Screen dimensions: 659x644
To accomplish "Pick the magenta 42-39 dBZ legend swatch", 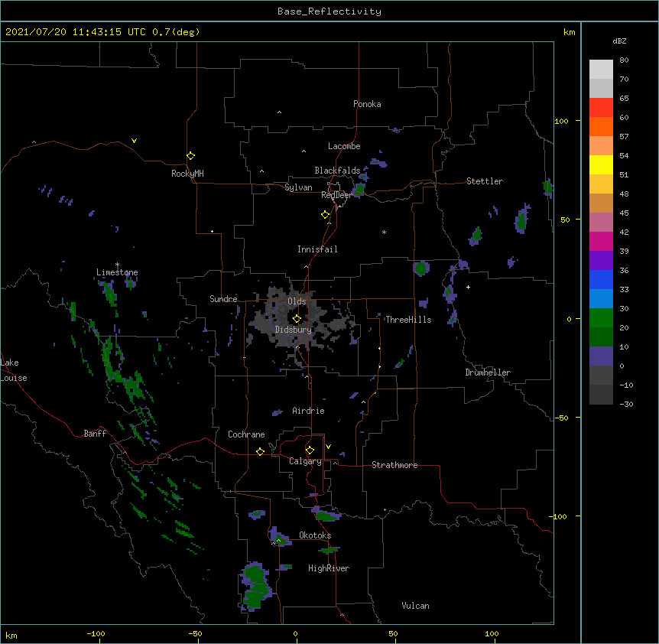I will pos(601,241).
